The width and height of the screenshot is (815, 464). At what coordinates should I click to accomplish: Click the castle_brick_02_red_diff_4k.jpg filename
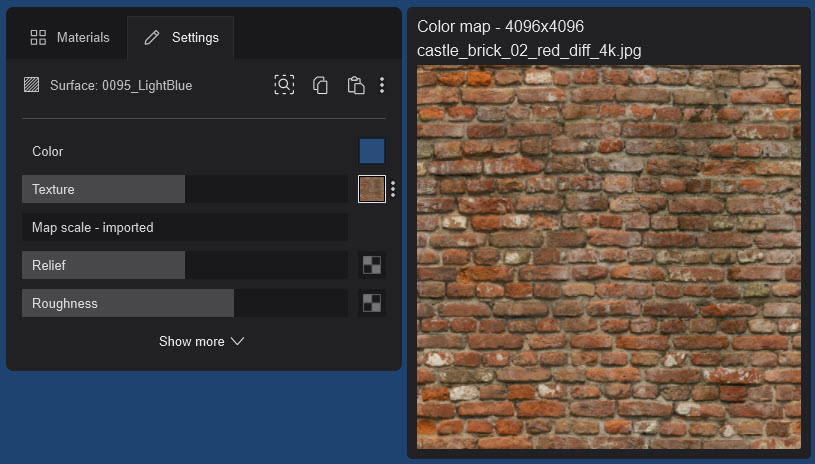[529, 50]
